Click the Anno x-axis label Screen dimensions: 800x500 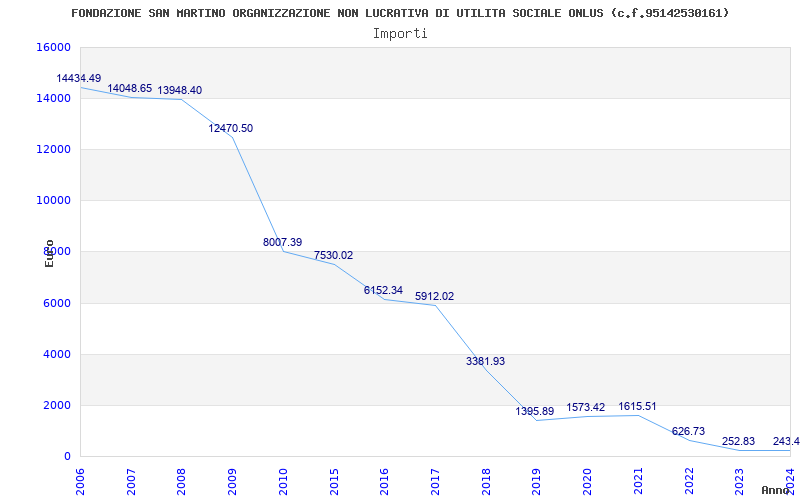click(774, 490)
